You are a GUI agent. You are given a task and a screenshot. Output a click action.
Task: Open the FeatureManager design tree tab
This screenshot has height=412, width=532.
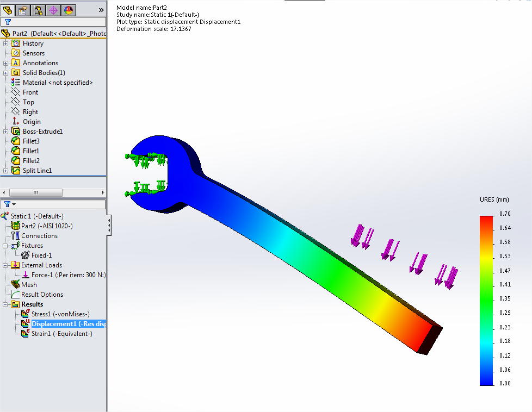[x=8, y=10]
